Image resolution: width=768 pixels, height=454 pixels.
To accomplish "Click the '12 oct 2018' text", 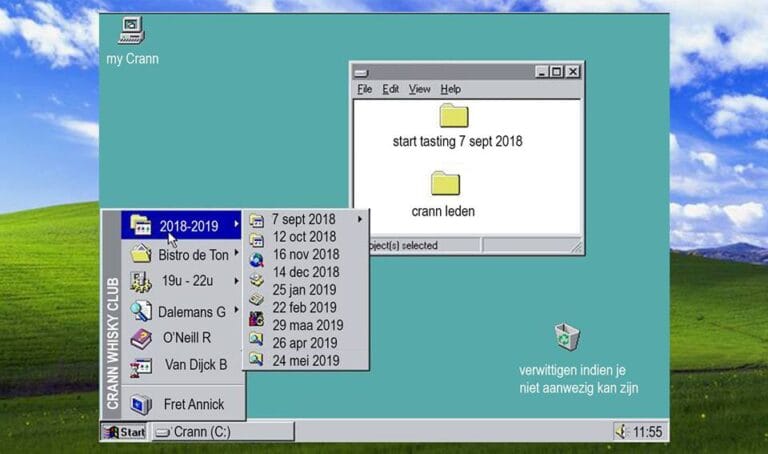I will coord(304,237).
